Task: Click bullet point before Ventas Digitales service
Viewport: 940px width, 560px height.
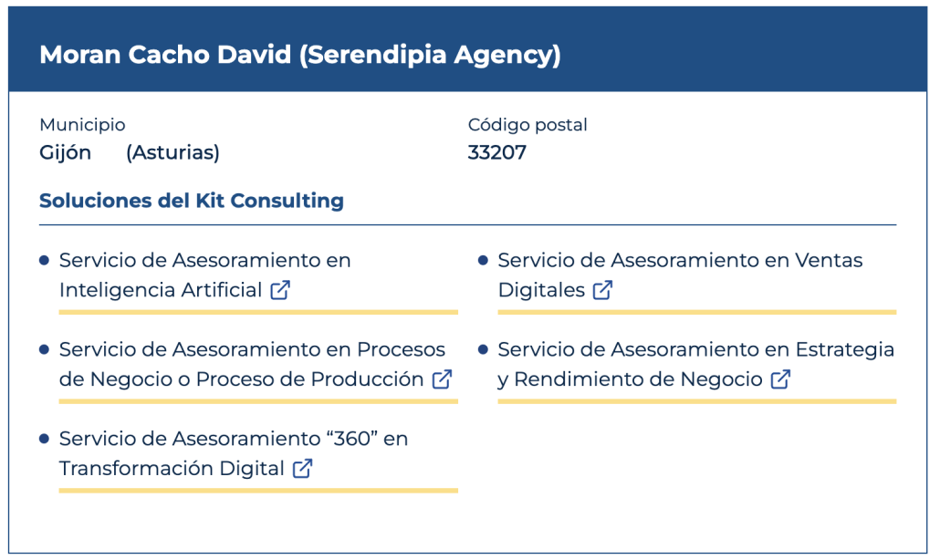Action: click(483, 261)
